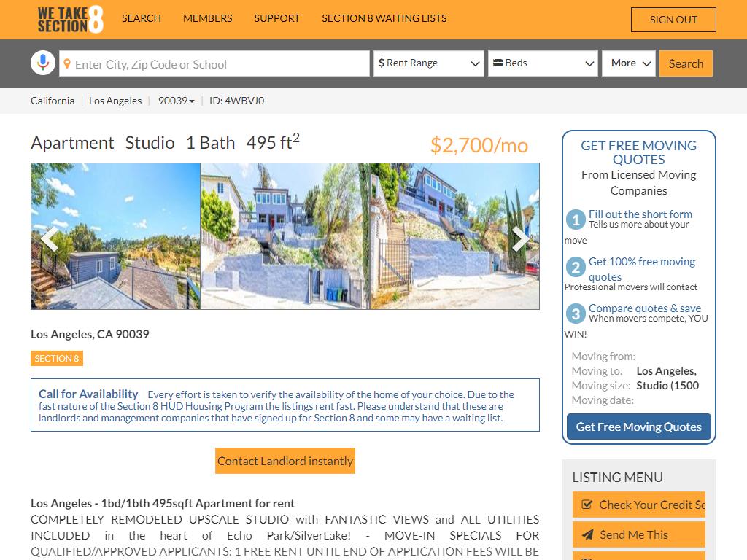Click the checkmark icon on Check Your Credit
The height and width of the screenshot is (560, 747).
pos(587,505)
